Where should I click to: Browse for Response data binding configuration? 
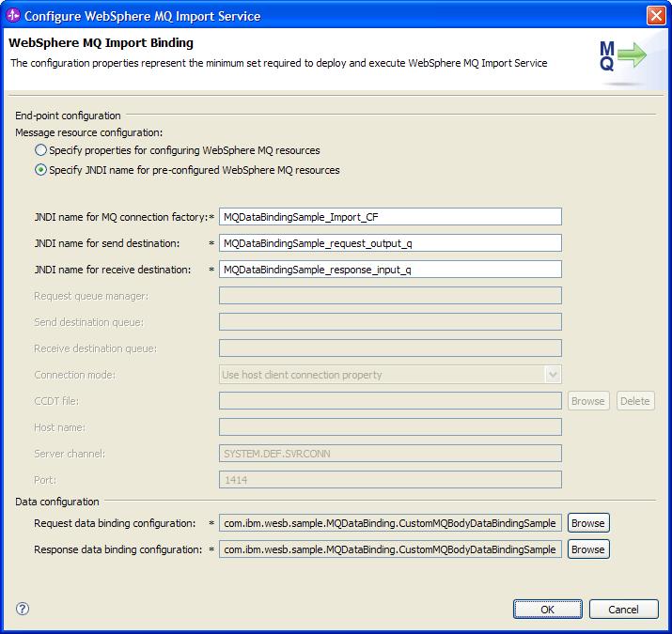pos(588,549)
